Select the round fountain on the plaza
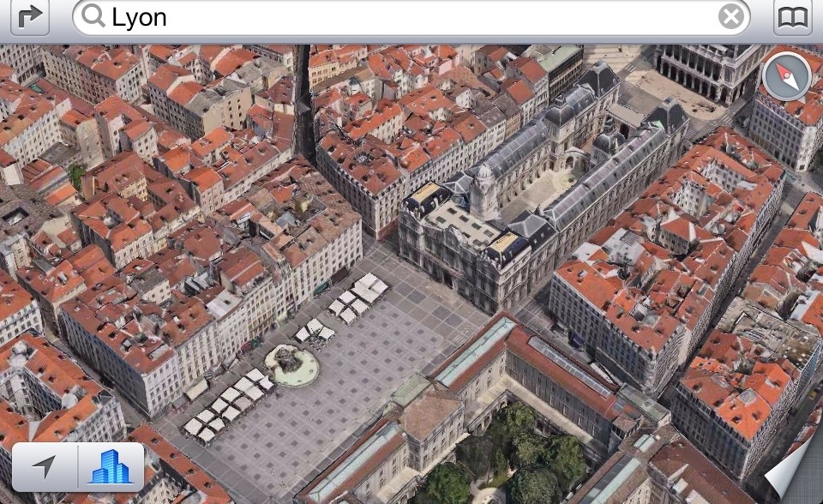The image size is (823, 504). [x=292, y=365]
